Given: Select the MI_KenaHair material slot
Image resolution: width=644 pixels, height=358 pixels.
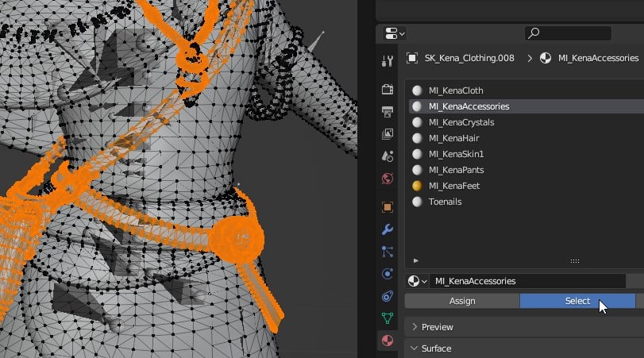Looking at the screenshot, I should (x=526, y=138).
